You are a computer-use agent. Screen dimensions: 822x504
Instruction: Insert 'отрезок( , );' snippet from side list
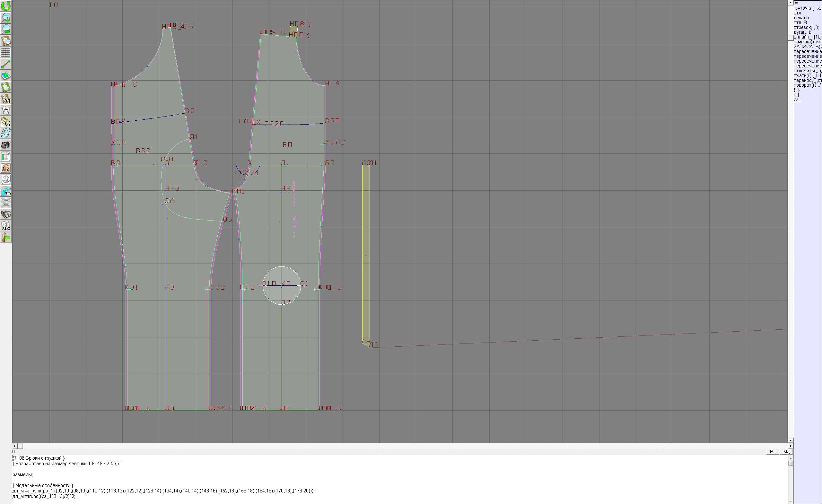[x=806, y=27]
